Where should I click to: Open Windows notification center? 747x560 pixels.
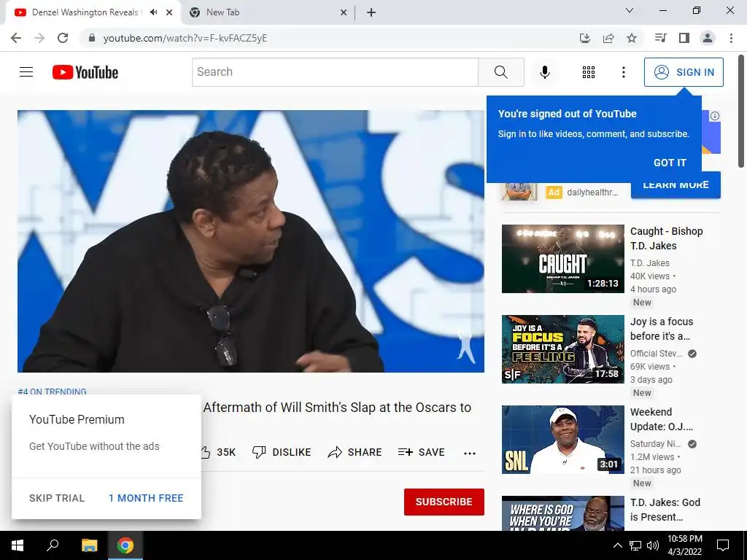[x=723, y=545]
